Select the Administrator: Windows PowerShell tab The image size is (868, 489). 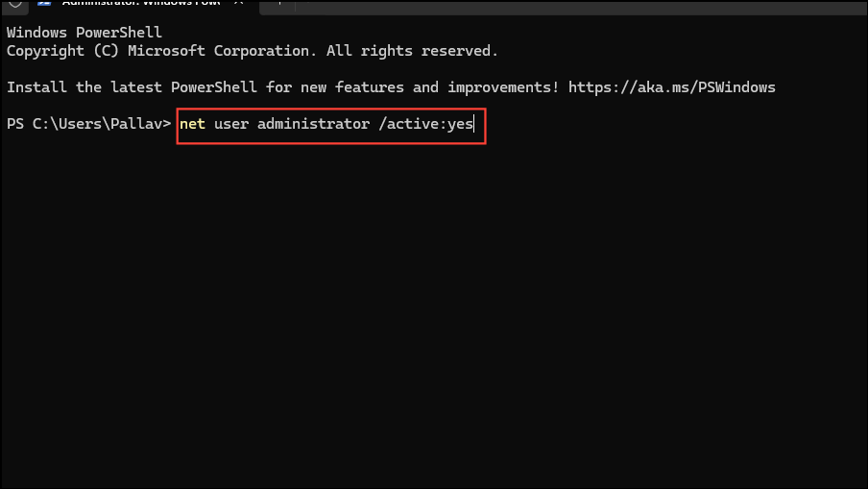click(141, 3)
